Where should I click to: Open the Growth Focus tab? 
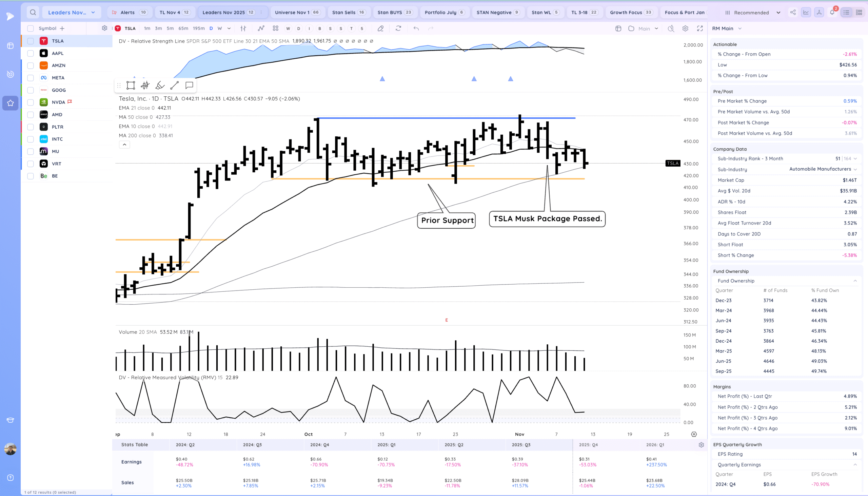[630, 12]
